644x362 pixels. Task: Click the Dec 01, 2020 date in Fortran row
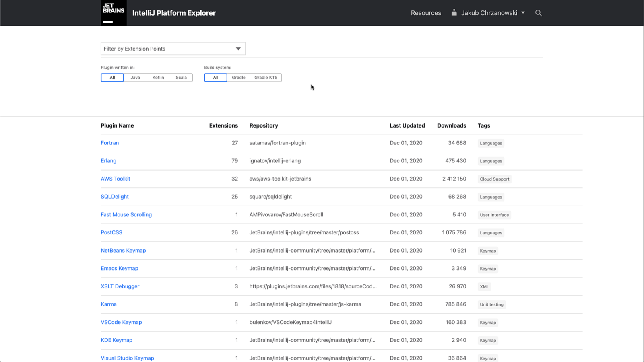coord(406,143)
